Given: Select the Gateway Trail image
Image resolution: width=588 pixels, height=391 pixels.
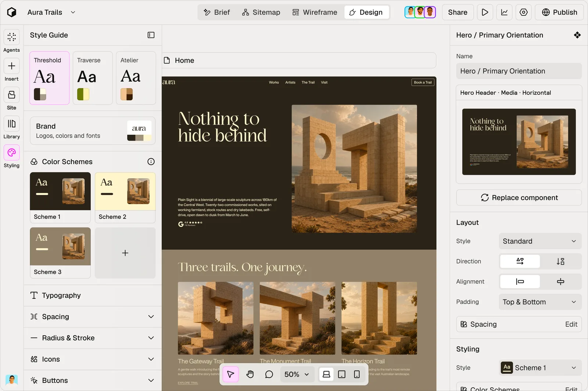Looking at the screenshot, I should (216, 318).
